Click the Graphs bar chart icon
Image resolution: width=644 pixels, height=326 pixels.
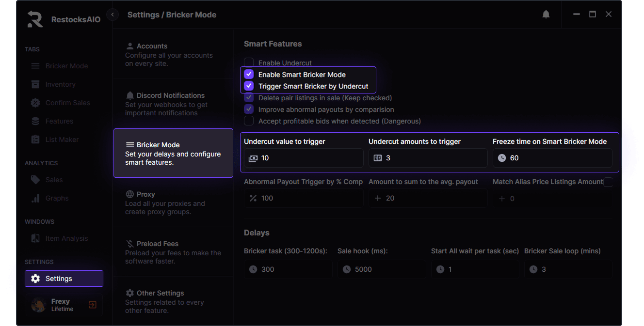[x=35, y=198]
